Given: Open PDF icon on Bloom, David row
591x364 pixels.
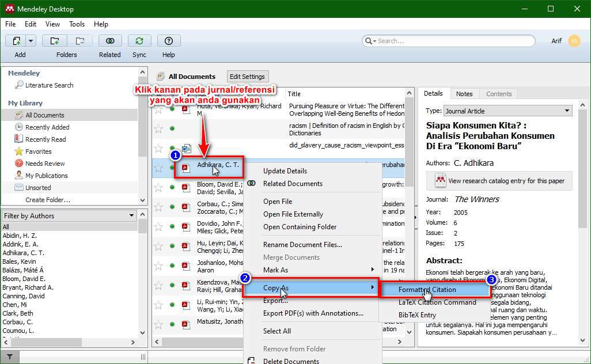Looking at the screenshot, I should pos(186,187).
